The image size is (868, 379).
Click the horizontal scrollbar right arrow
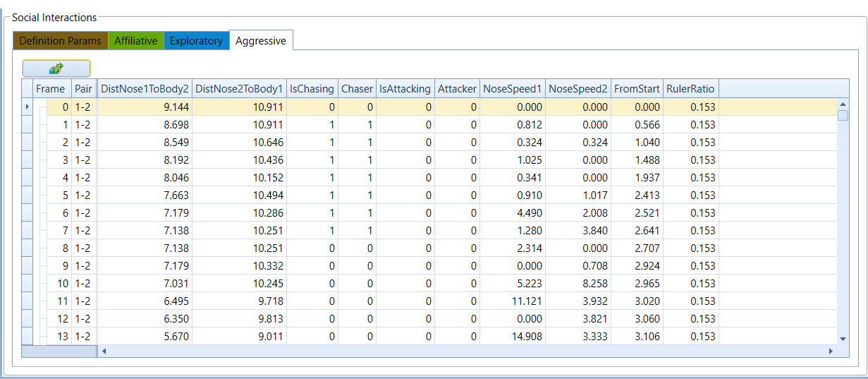click(830, 351)
